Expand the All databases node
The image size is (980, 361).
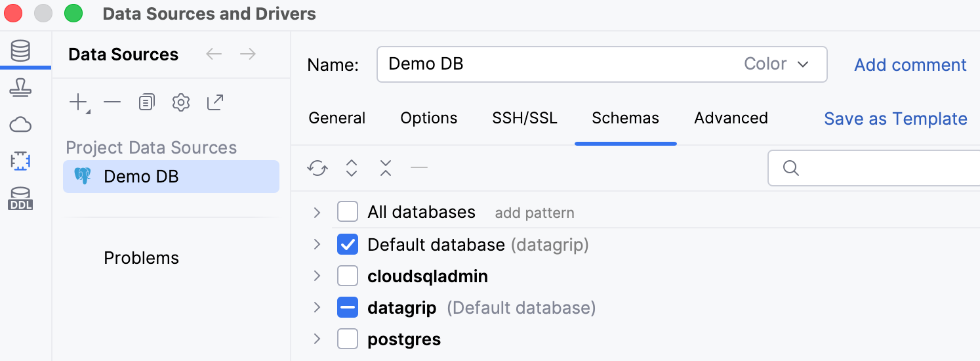coord(317,212)
